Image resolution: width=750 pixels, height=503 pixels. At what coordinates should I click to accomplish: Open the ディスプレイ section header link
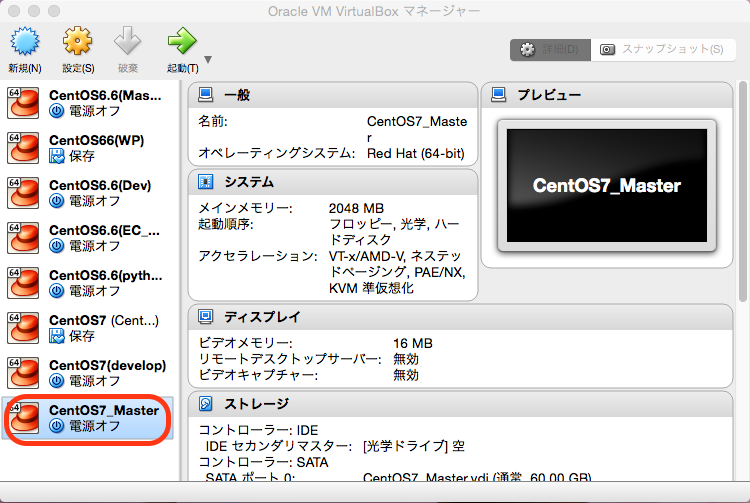pos(262,317)
